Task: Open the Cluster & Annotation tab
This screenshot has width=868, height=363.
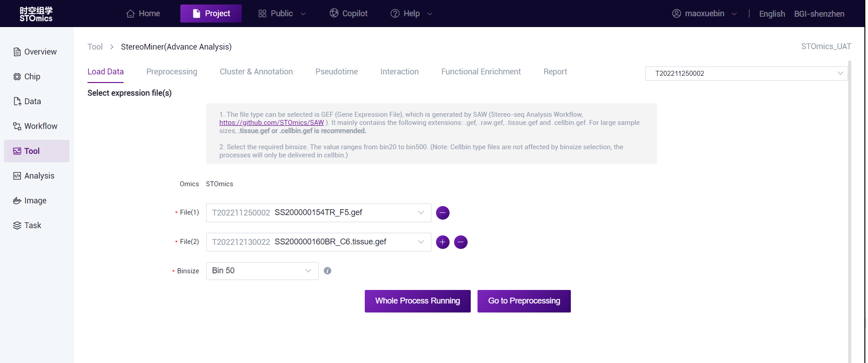Action: click(256, 72)
